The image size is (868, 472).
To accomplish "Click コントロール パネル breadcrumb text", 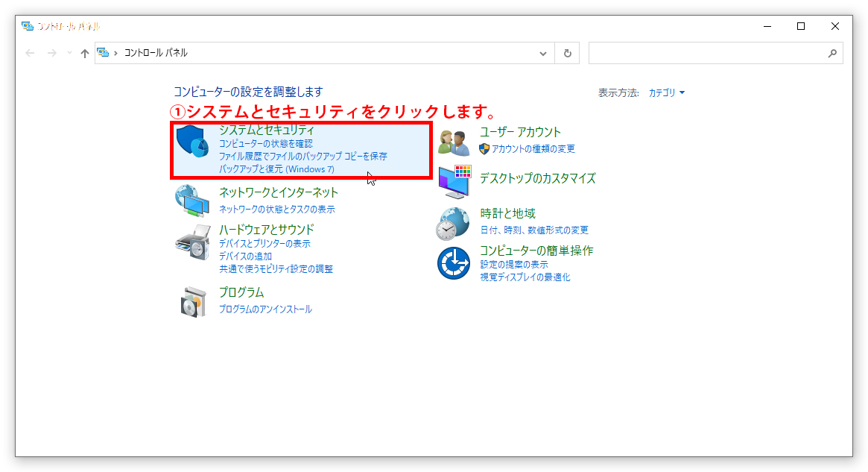I will 156,53.
